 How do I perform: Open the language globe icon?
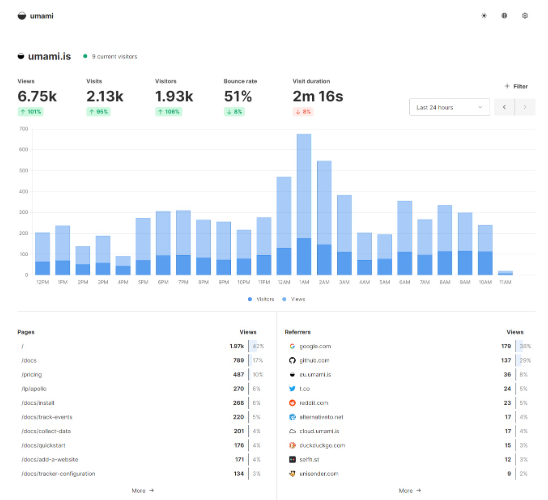(504, 16)
